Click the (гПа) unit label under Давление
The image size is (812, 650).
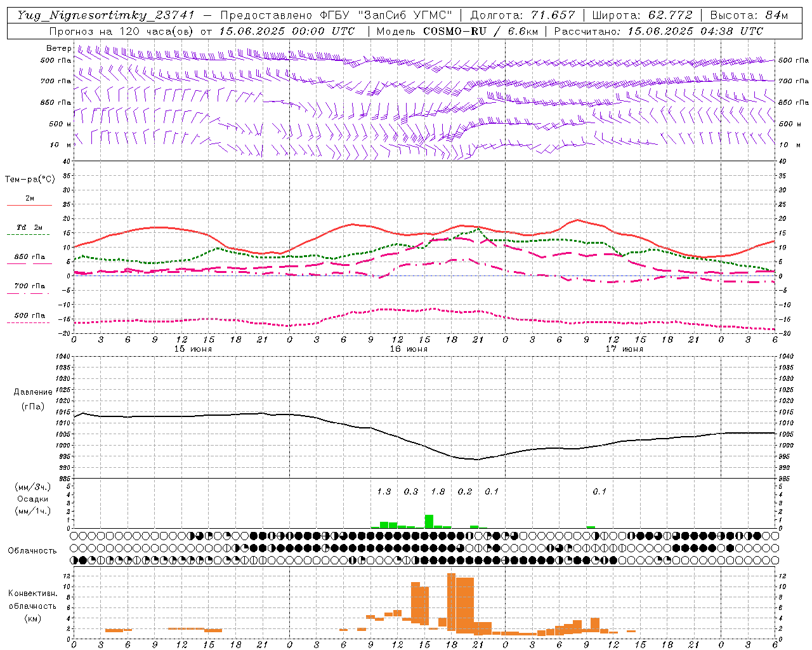[x=33, y=407]
